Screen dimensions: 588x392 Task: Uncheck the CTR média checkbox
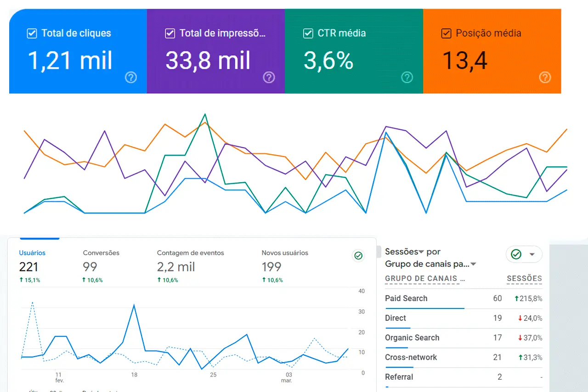[x=308, y=33]
